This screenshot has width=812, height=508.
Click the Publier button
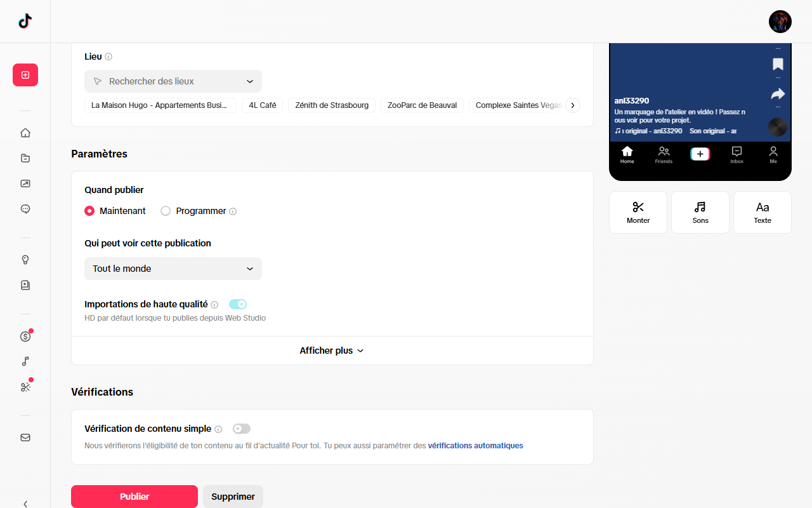(134, 497)
